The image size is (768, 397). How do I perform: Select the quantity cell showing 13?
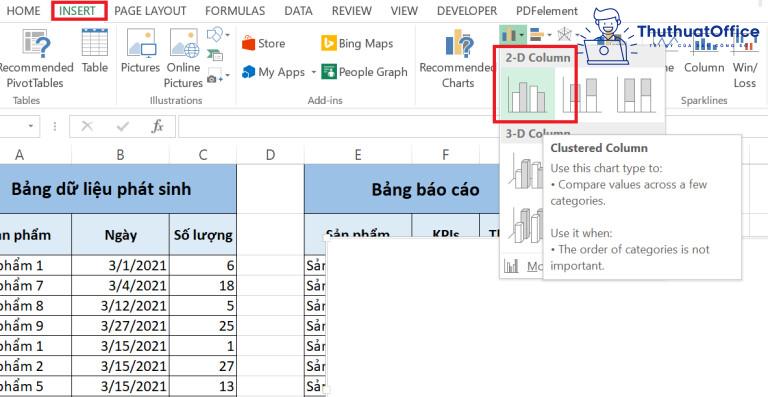pos(203,386)
